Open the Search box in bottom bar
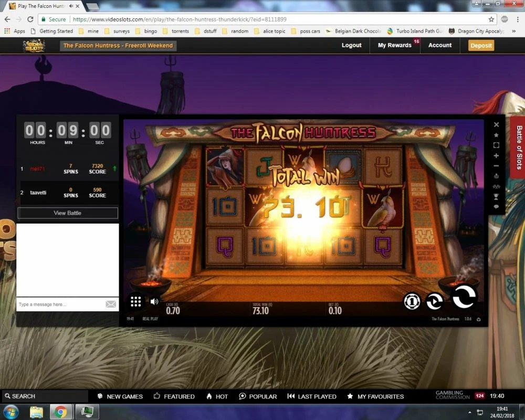The width and height of the screenshot is (525, 420). click(45, 396)
